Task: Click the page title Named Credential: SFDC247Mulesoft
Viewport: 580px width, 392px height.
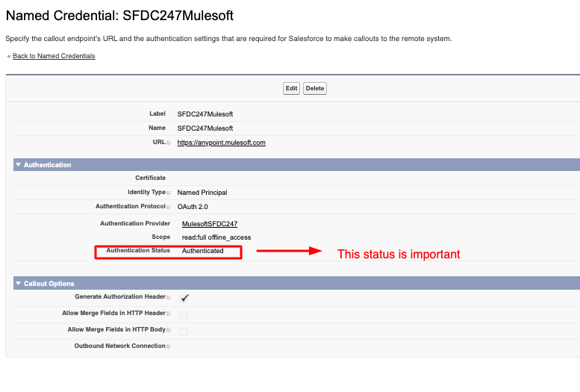Action: (119, 16)
